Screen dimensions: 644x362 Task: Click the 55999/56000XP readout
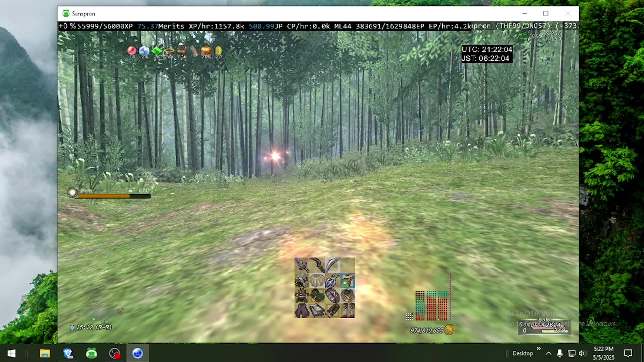[105, 26]
